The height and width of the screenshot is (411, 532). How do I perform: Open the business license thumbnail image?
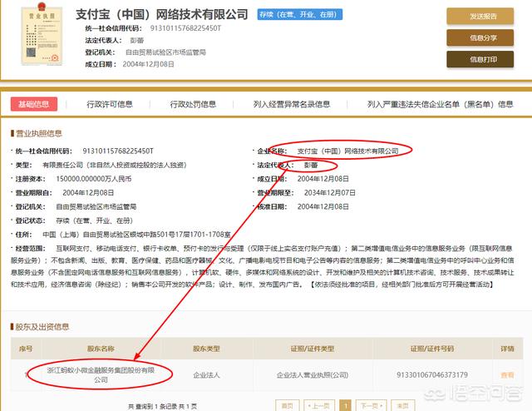42,36
